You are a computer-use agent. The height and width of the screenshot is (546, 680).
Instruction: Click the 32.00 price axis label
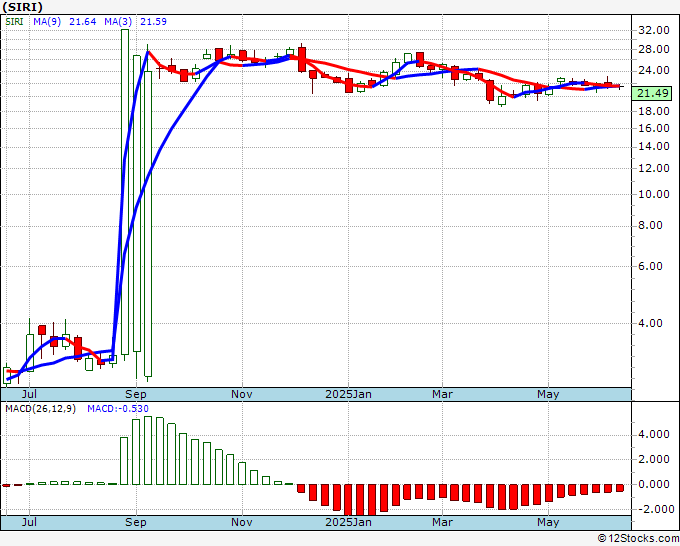654,30
